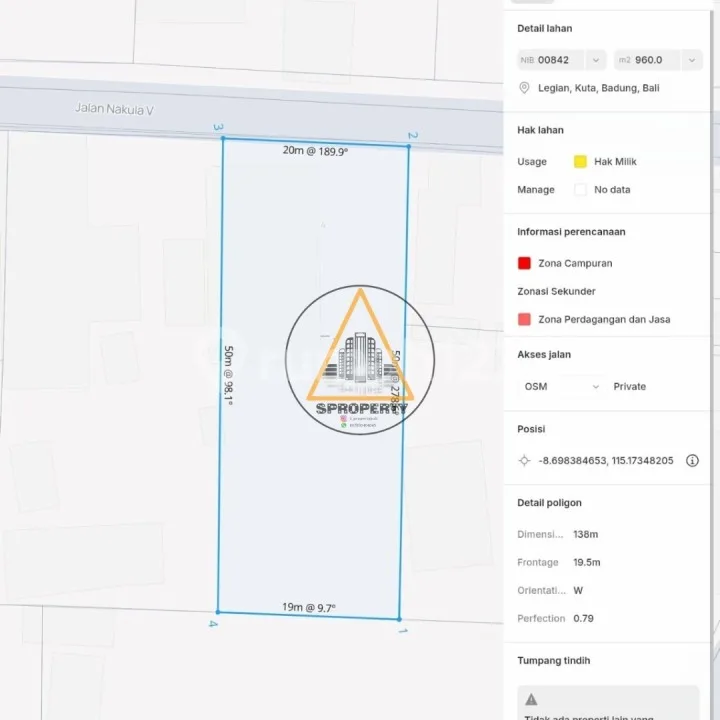This screenshot has width=720, height=720.
Task: Click the '20m @ 189.9°' edge label
Action: click(315, 151)
